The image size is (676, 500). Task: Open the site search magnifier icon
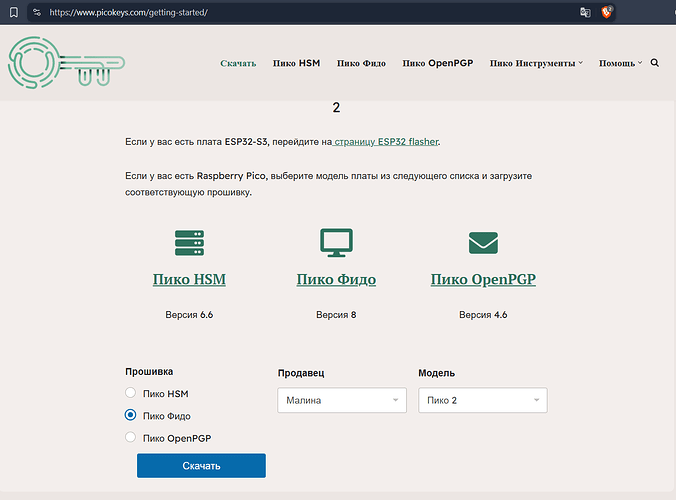click(x=654, y=63)
